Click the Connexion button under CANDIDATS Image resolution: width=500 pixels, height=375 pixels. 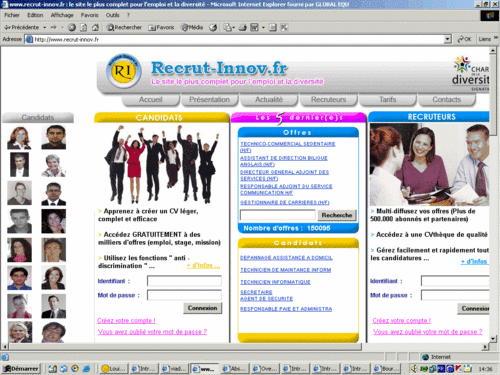202,308
